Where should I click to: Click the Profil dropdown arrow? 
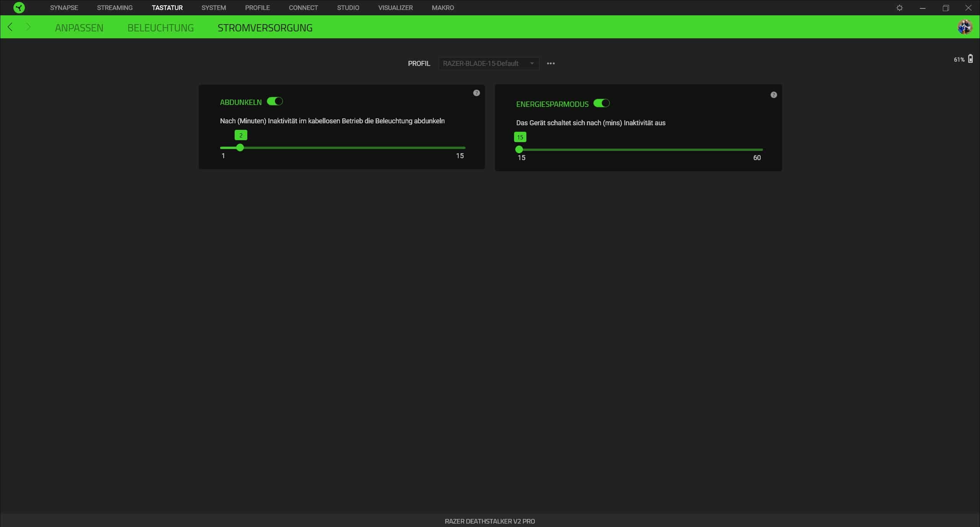(532, 64)
